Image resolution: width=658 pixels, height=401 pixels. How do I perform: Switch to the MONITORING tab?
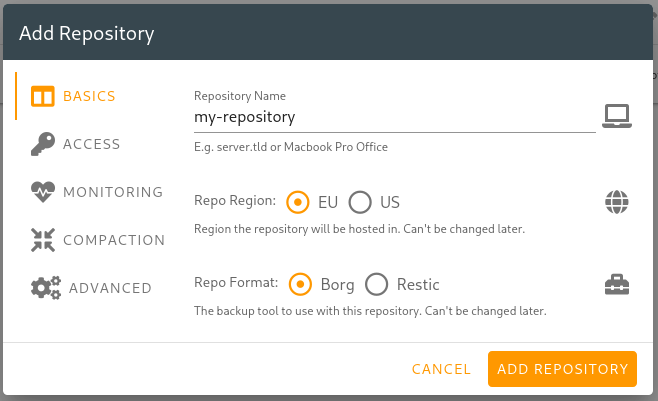coord(113,192)
